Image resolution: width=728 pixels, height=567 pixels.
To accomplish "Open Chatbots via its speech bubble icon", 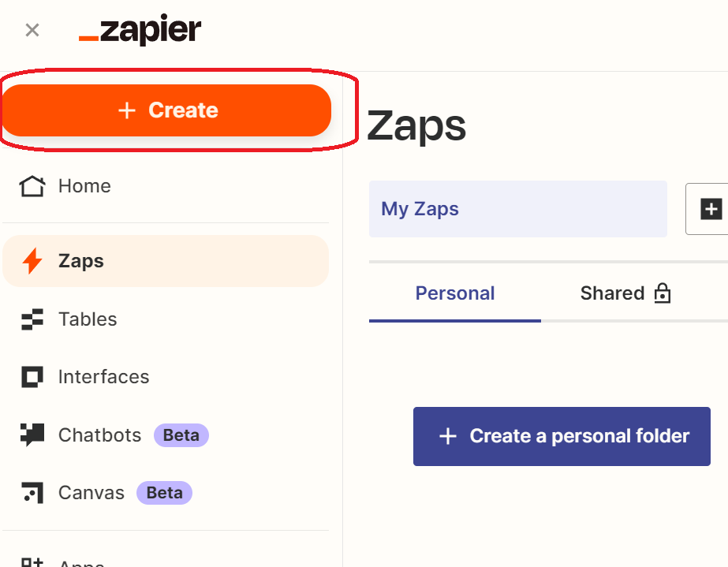I will 32,435.
